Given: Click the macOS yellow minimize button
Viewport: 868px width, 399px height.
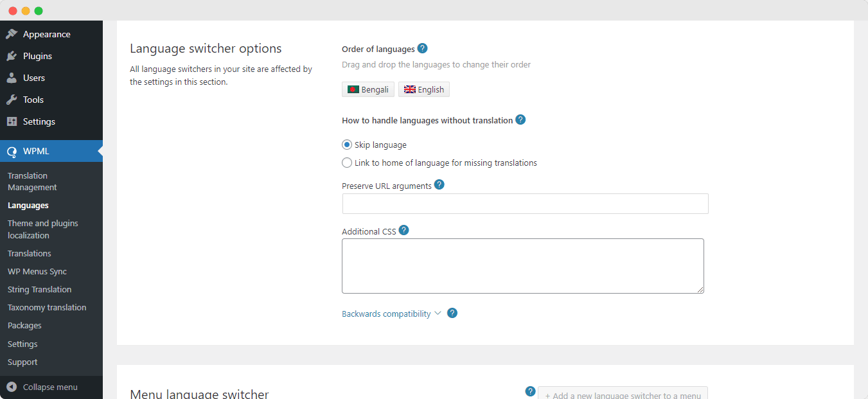Looking at the screenshot, I should click(x=26, y=11).
